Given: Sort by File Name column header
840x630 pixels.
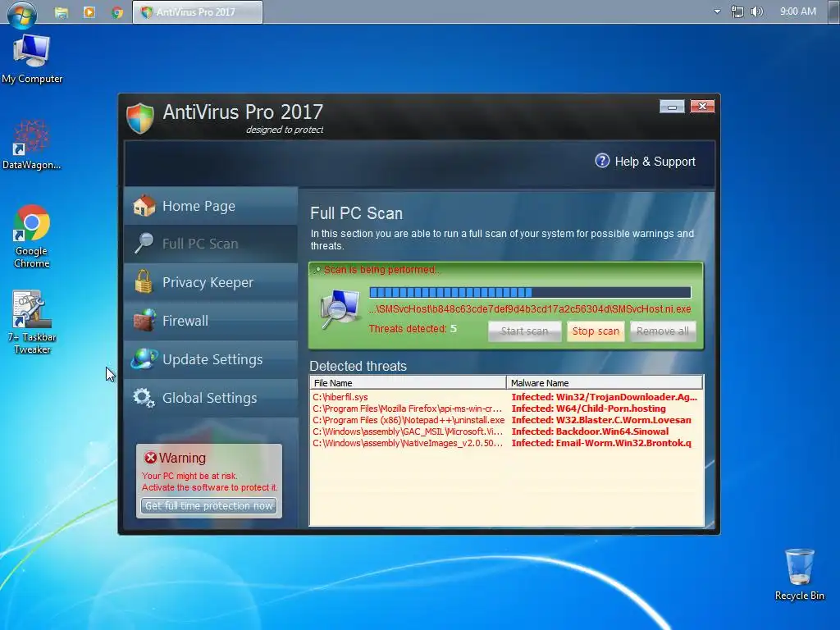Looking at the screenshot, I should 409,382.
